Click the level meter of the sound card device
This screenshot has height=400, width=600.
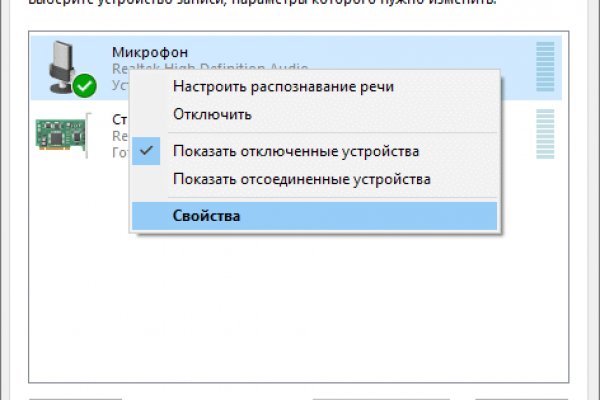545,134
